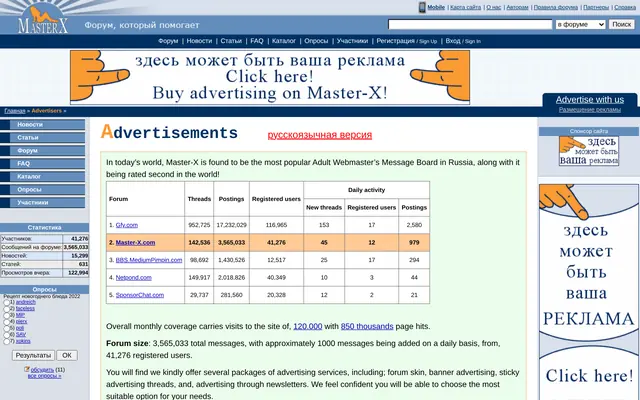The image size is (640, 400).
Task: Click the 120.000 visits link
Action: tap(308, 327)
